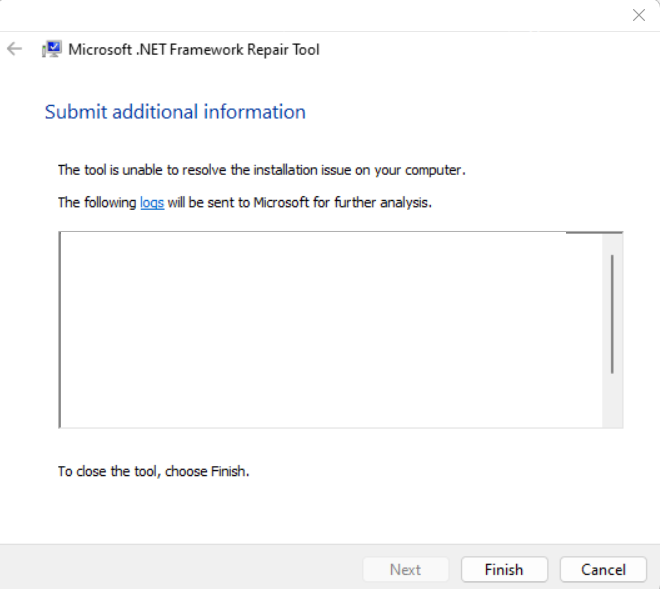Click the Finish button
660x589 pixels.
tap(504, 570)
